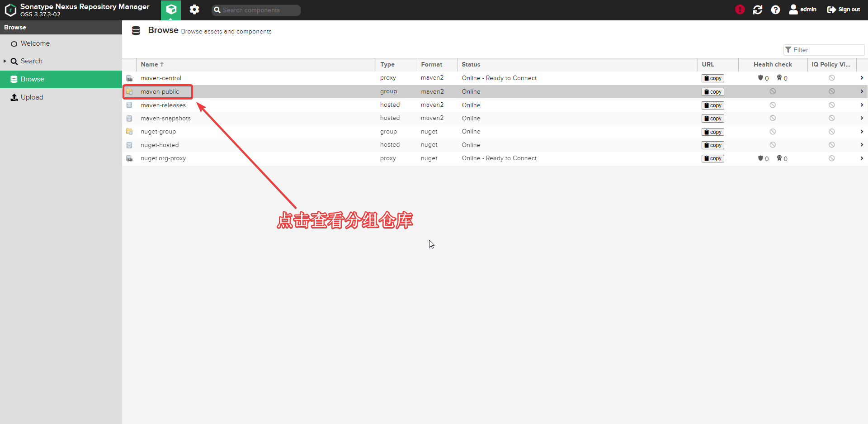This screenshot has width=868, height=424.
Task: Open the administration gear settings
Action: pos(194,10)
